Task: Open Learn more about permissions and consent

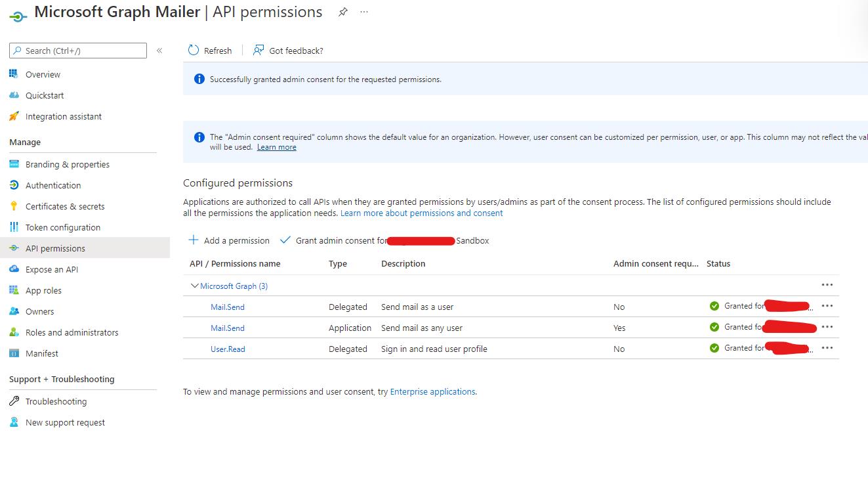Action: point(421,213)
